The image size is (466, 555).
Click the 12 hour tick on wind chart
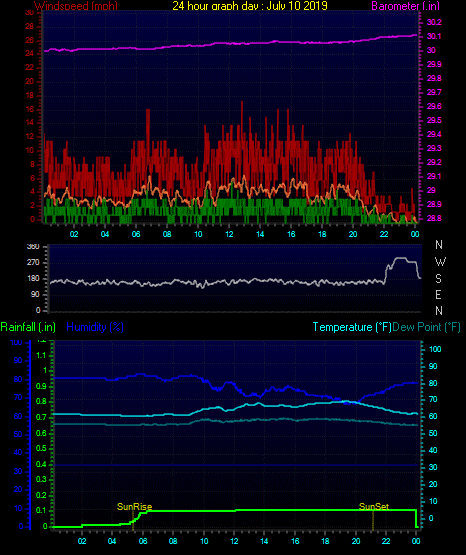click(229, 234)
